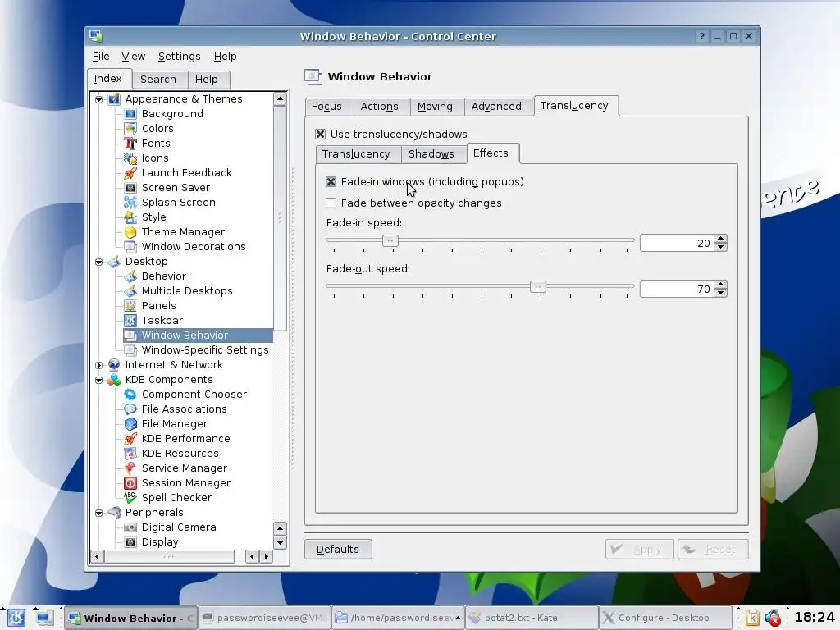Open File Associations icon
This screenshot has height=630, width=840.
coord(130,409)
